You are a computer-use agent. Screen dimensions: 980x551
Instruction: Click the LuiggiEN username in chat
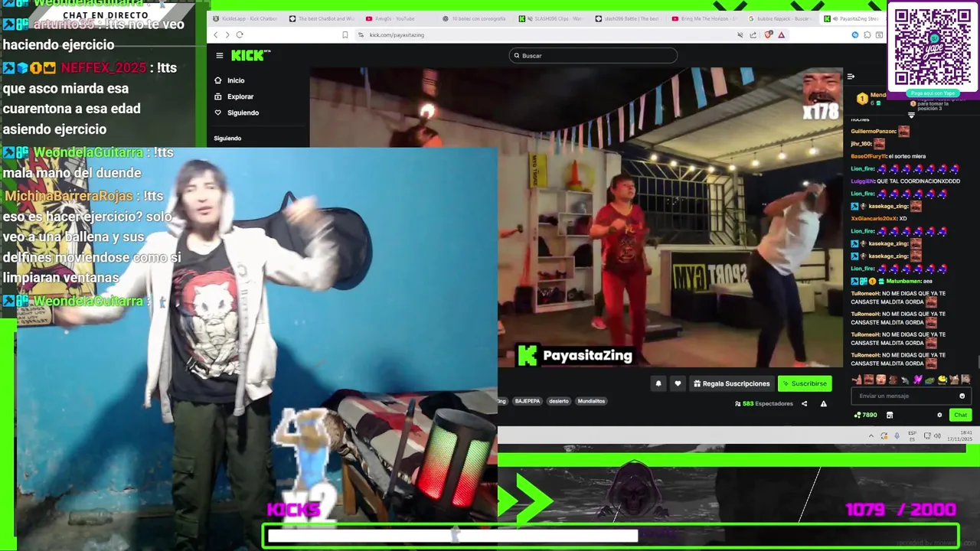coord(862,181)
